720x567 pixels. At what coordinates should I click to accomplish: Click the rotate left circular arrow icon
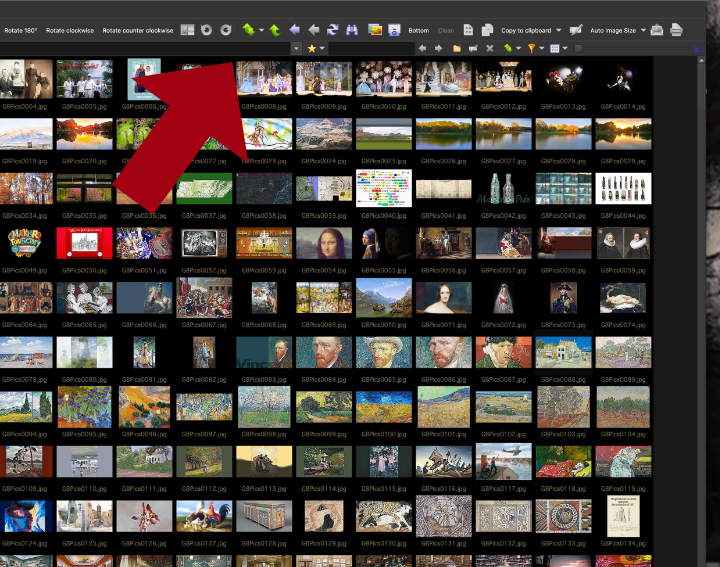coord(205,31)
